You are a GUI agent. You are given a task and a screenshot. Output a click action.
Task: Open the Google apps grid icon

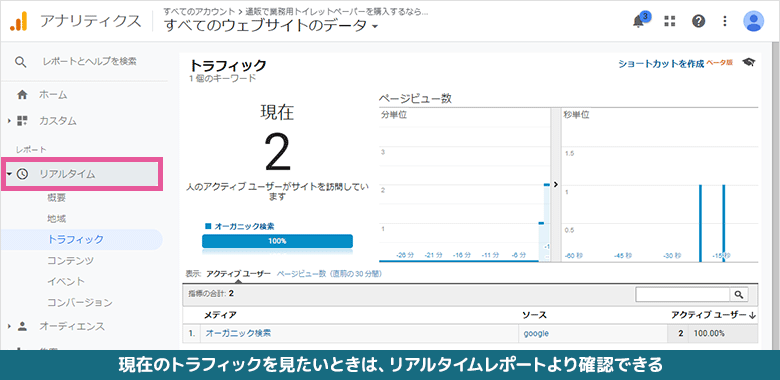[x=670, y=21]
